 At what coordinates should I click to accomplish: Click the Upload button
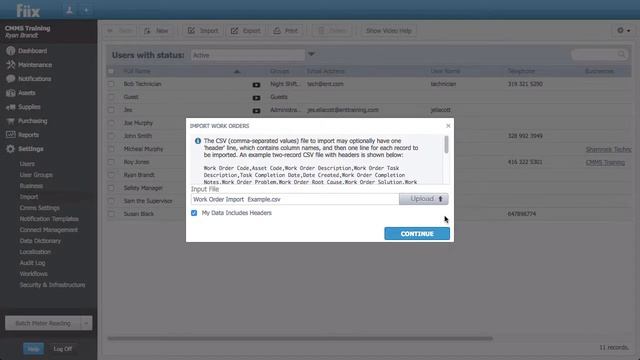pyautogui.click(x=423, y=199)
